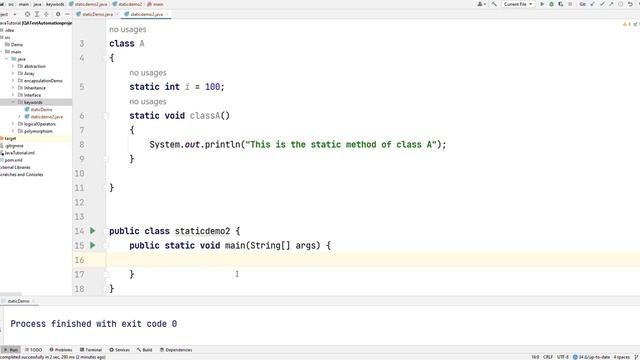Viewport: 640px width, 360px height.
Task: Run the current file from toolbar
Action: pos(542,4)
